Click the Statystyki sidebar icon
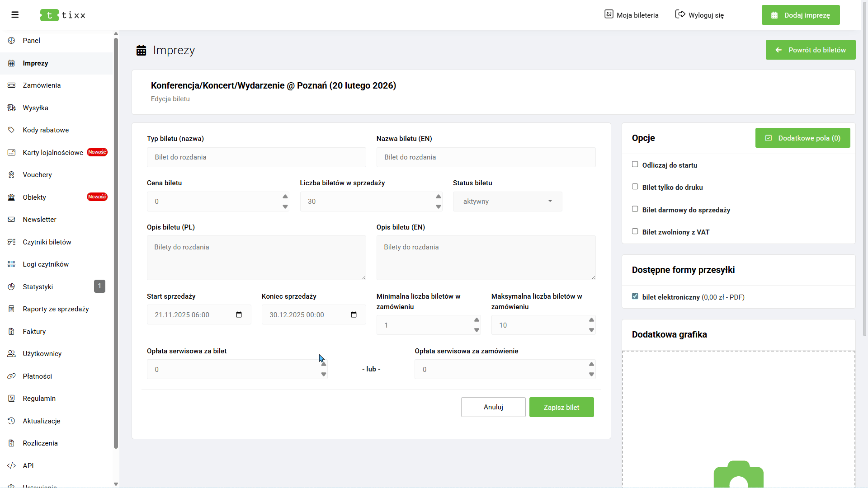 [12, 286]
